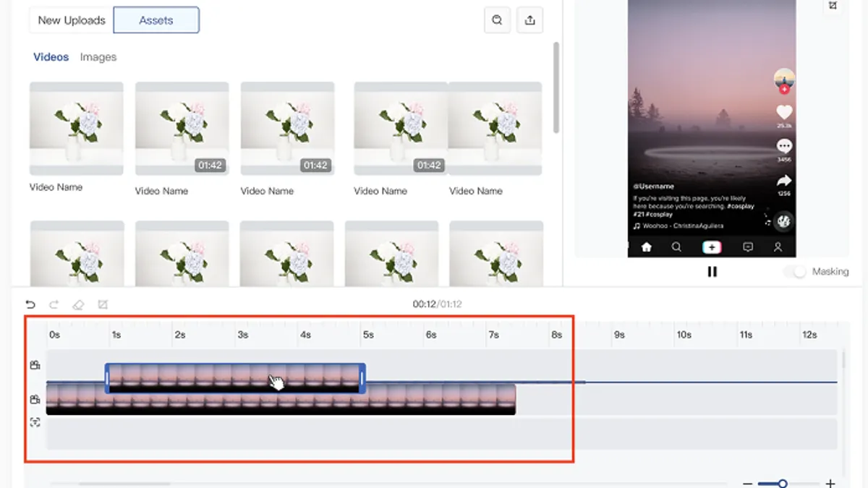Tap the comment bubble icon in the preview

click(784, 147)
